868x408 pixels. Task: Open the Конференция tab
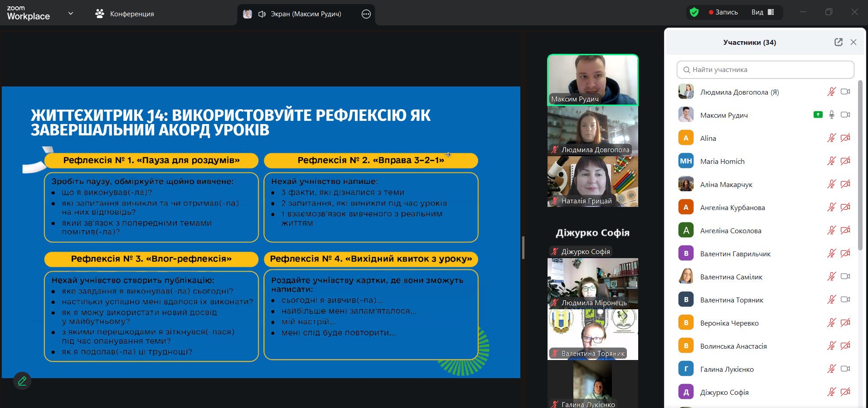[125, 14]
